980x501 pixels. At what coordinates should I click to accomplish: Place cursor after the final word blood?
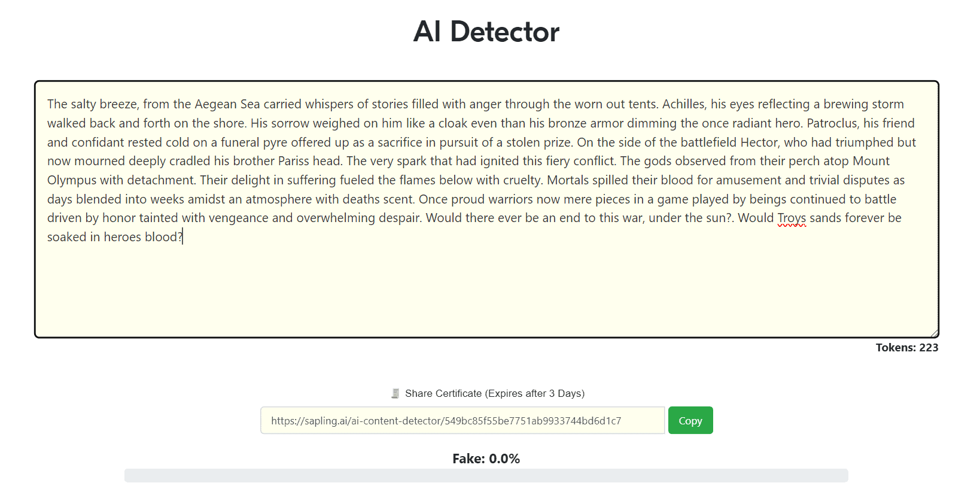pyautogui.click(x=182, y=237)
